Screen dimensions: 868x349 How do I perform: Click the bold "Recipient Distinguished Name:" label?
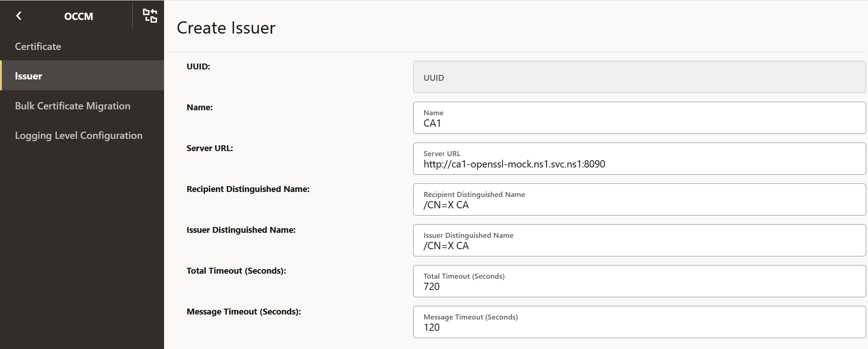(248, 189)
